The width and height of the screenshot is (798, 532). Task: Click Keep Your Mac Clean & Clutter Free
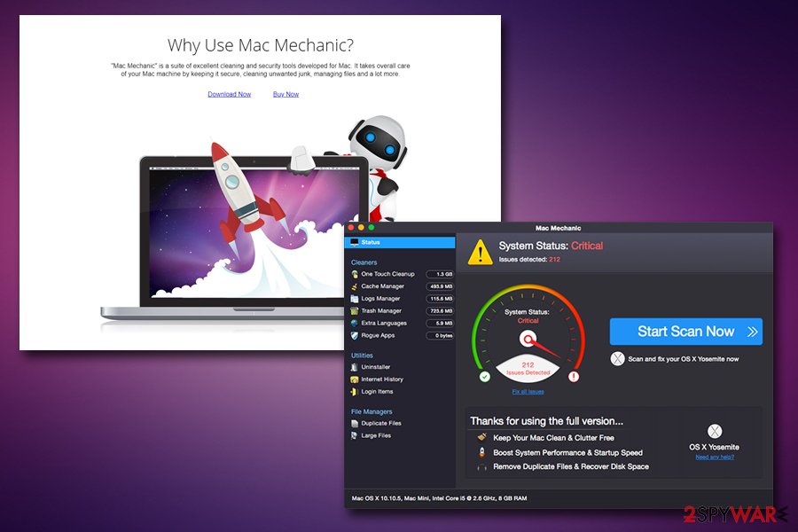[553, 438]
